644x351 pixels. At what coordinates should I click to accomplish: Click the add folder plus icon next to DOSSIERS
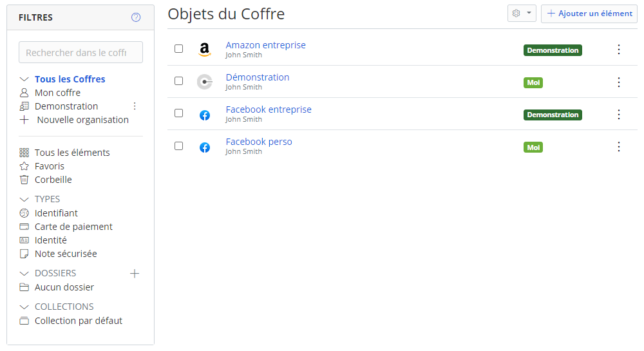(x=135, y=274)
